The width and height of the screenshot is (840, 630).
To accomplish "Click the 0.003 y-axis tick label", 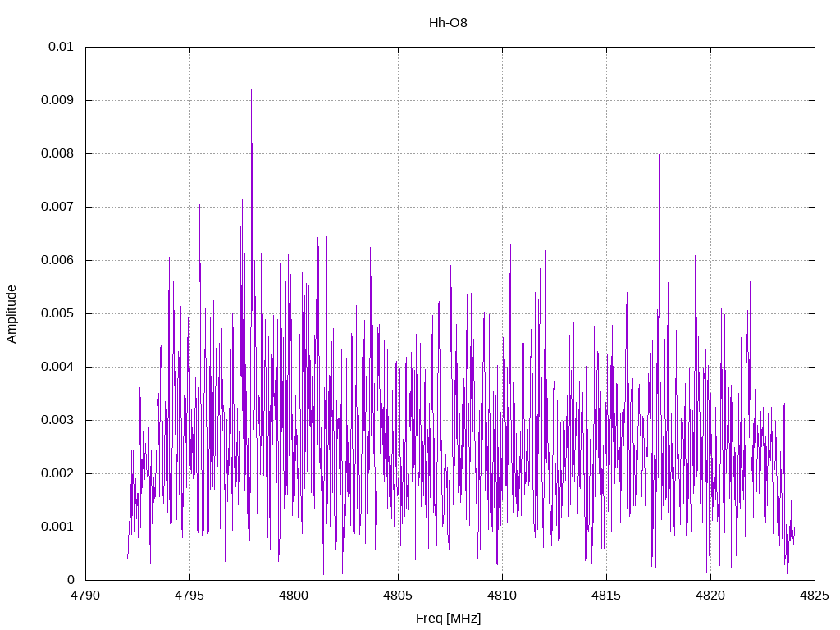I will click(57, 420).
